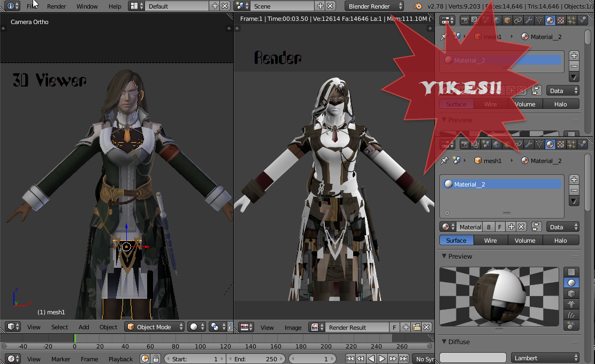Toggle pin icon in lower properties panel

pos(444,161)
